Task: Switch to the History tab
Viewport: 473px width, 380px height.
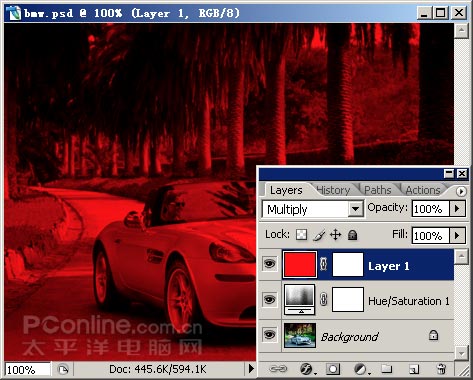Action: [333, 190]
